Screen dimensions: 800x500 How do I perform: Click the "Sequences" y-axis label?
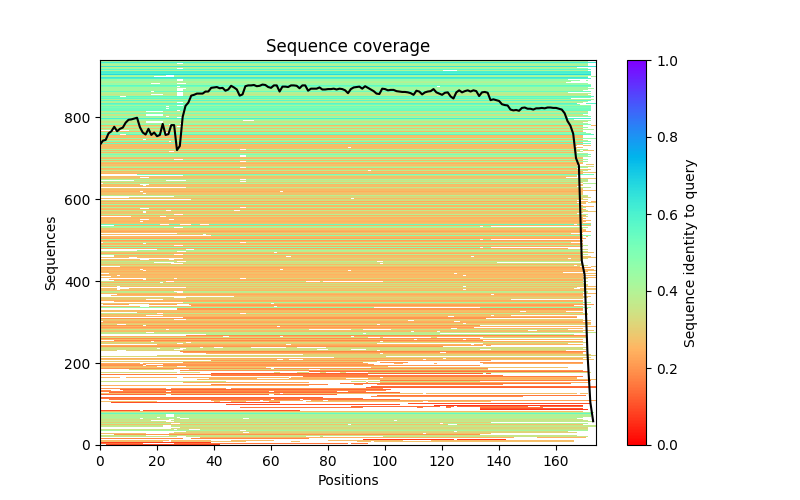point(51,253)
